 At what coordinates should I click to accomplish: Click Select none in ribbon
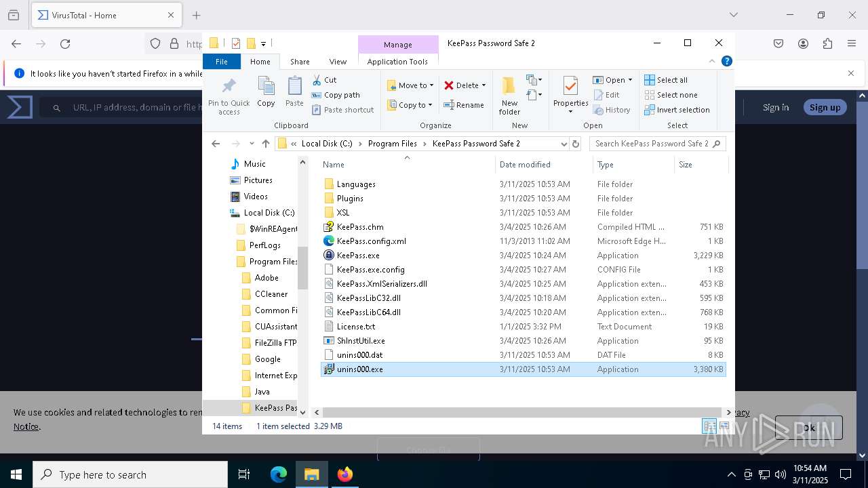671,95
